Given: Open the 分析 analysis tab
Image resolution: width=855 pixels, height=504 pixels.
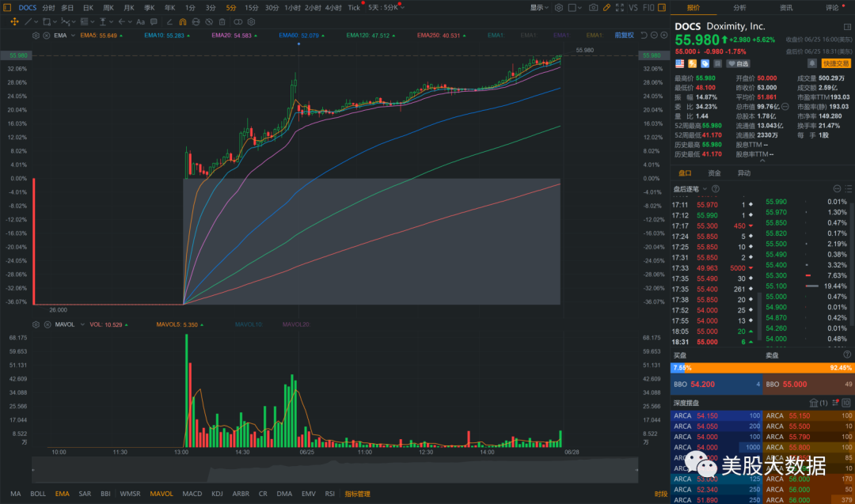Looking at the screenshot, I should pyautogui.click(x=739, y=8).
